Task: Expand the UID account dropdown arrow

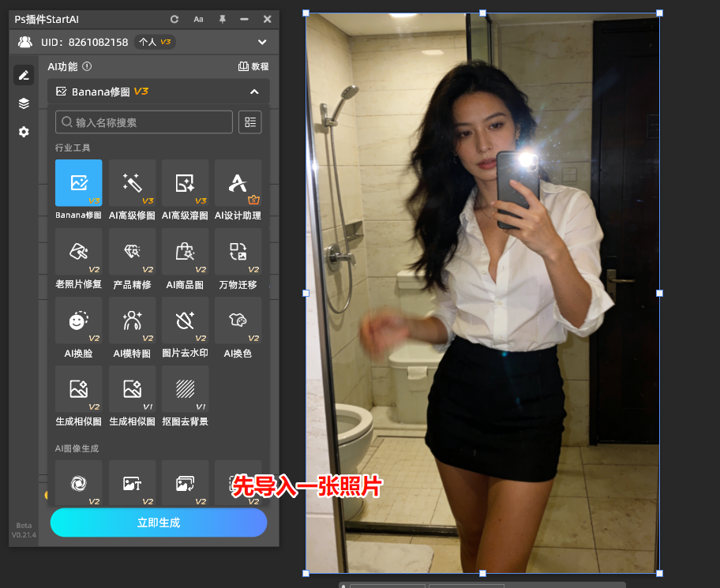Action: pyautogui.click(x=262, y=42)
